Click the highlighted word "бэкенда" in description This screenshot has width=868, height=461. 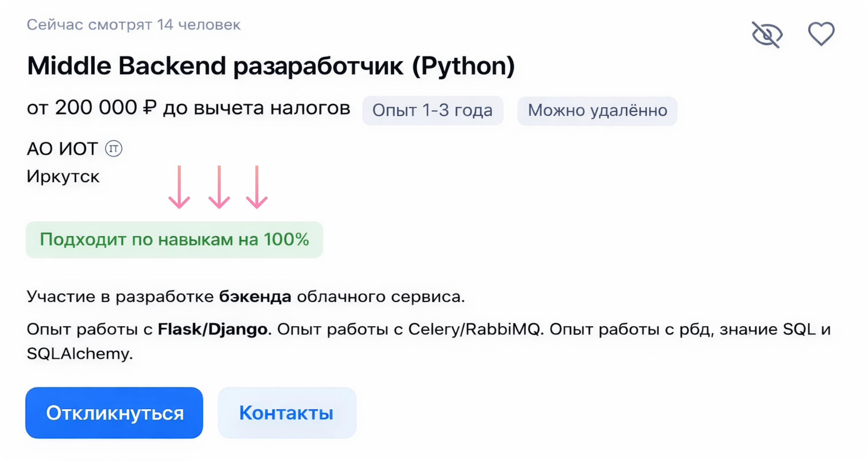(255, 297)
